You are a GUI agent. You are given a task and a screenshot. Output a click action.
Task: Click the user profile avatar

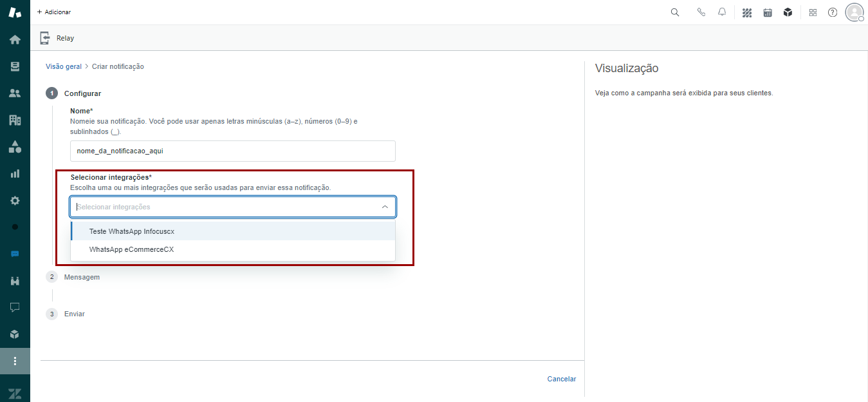point(854,12)
